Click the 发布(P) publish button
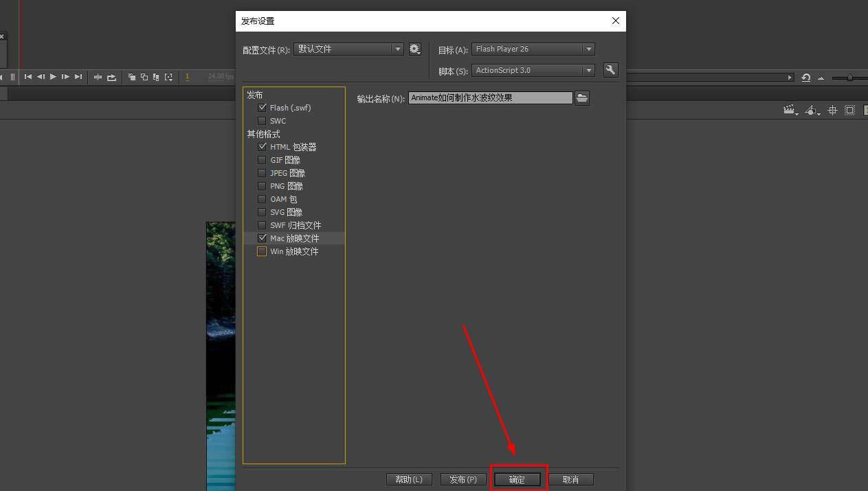This screenshot has height=491, width=868. [x=463, y=479]
